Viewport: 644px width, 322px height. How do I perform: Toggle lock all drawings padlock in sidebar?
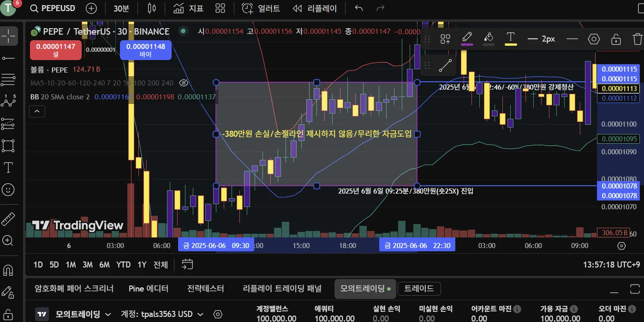(8, 314)
